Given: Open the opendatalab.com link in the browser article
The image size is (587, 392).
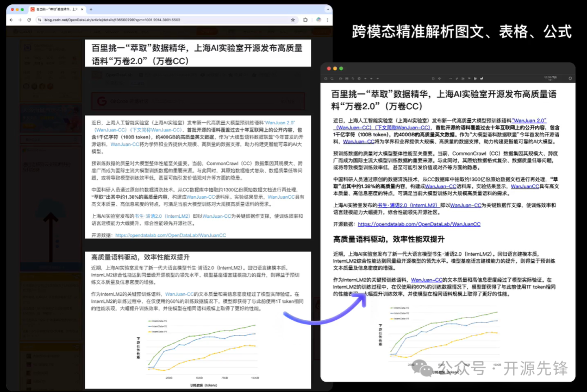Looking at the screenshot, I should pyautogui.click(x=171, y=235).
